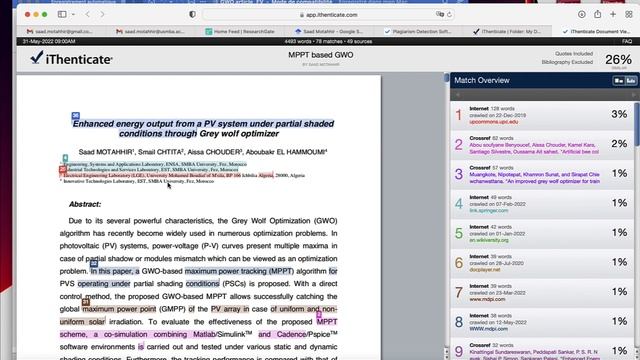Click the Safari share icon
Screen dimensions: 640x360
(x=598, y=14)
